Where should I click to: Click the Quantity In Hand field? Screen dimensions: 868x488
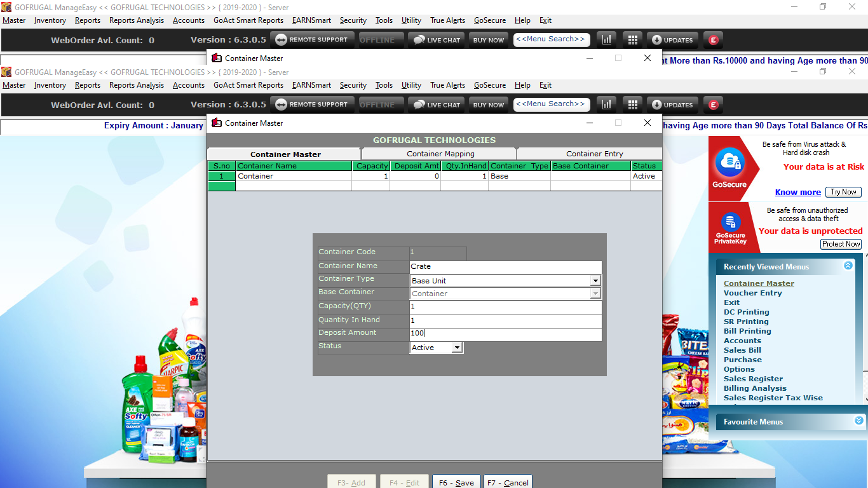click(505, 320)
